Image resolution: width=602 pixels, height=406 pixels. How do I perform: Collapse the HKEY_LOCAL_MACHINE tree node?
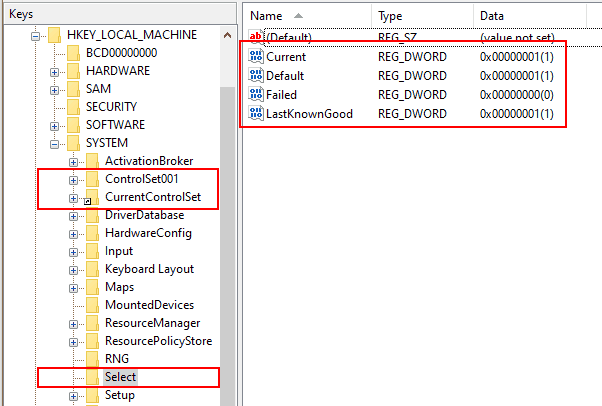pos(35,36)
